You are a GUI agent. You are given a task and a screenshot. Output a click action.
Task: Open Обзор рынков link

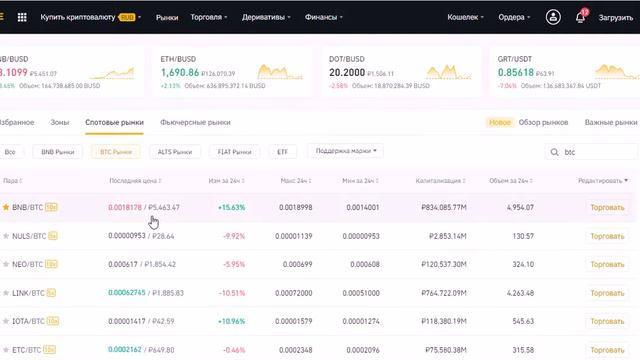[543, 122]
